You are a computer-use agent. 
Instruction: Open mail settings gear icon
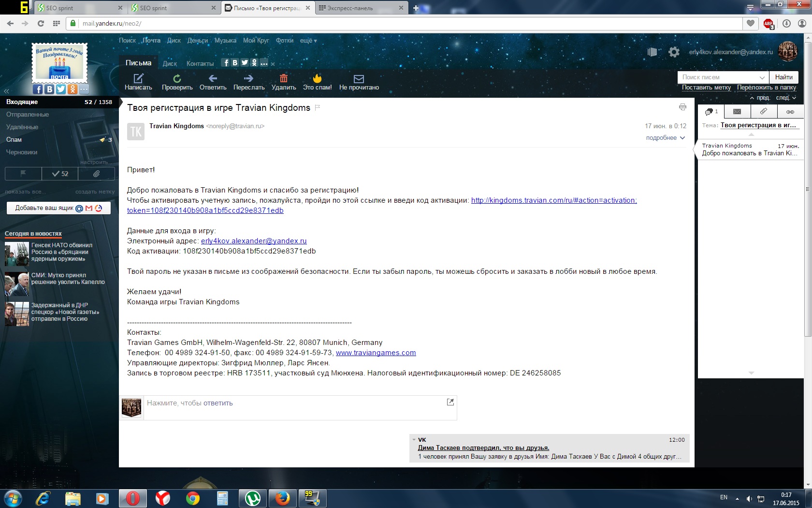(674, 52)
